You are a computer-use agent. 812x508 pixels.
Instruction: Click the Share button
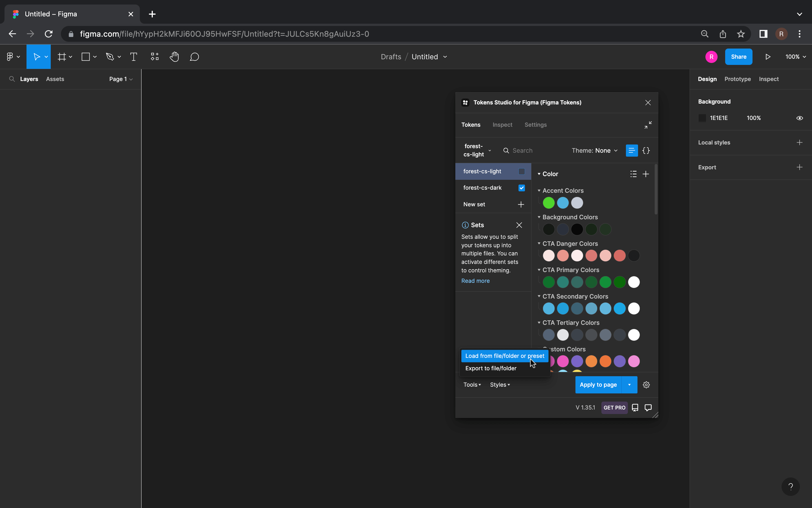point(738,57)
